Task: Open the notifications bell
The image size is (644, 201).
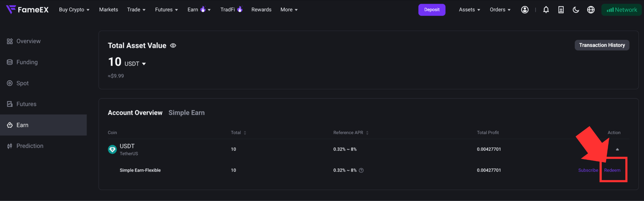Action: coord(546,10)
